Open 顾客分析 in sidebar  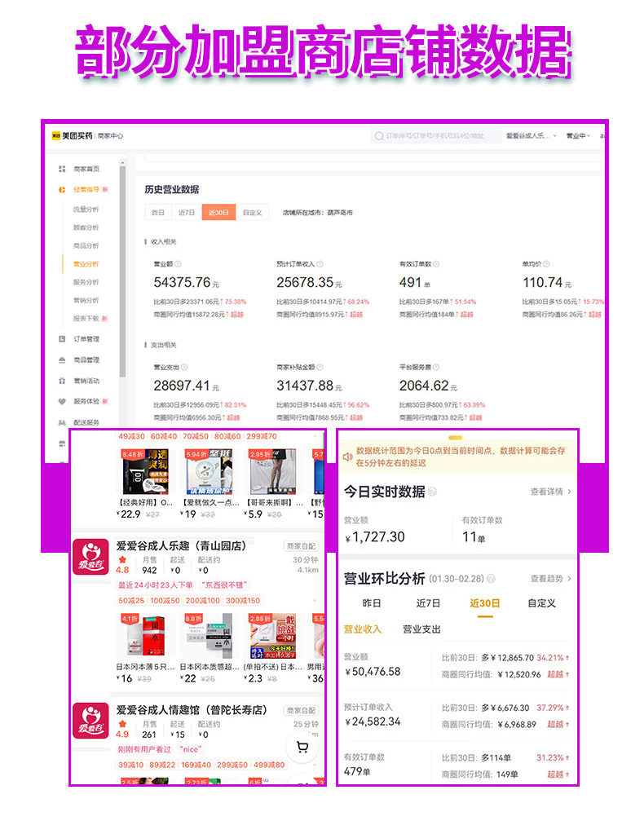click(x=86, y=227)
